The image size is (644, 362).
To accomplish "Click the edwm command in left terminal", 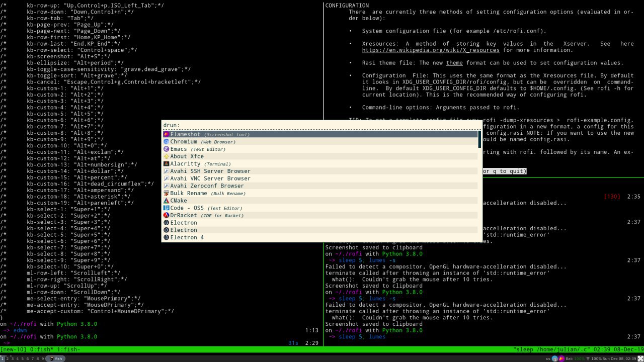I will point(20,330).
